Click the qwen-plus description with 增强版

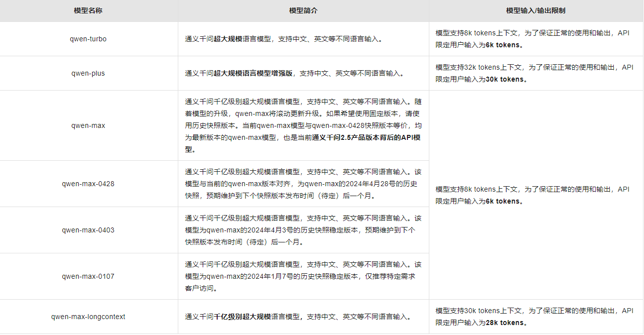[x=294, y=73]
